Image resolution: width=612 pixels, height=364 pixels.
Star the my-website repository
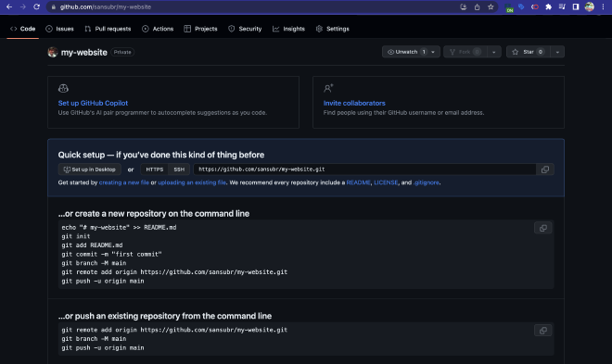tap(529, 52)
